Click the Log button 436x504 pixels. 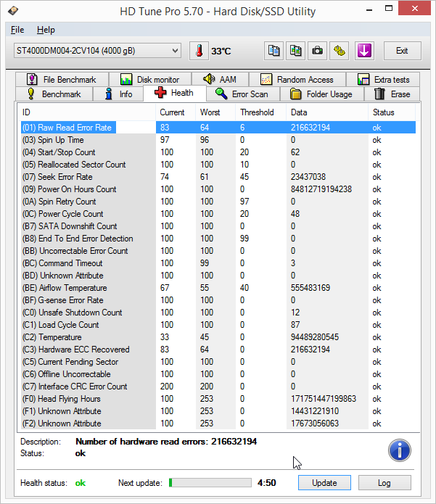pos(384,483)
